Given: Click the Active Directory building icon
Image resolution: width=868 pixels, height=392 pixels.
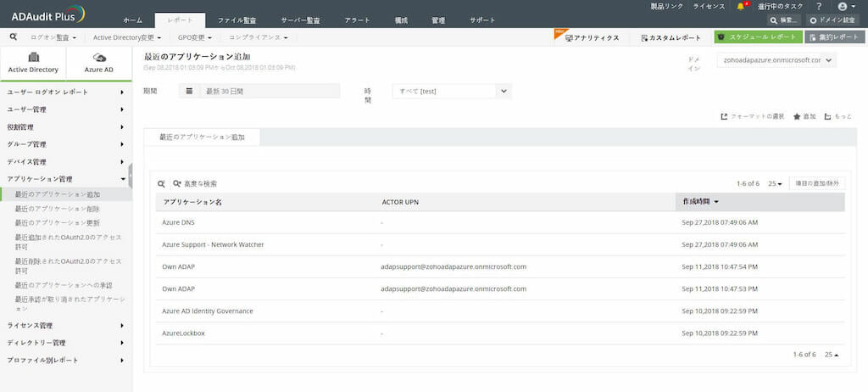Looking at the screenshot, I should [x=33, y=57].
